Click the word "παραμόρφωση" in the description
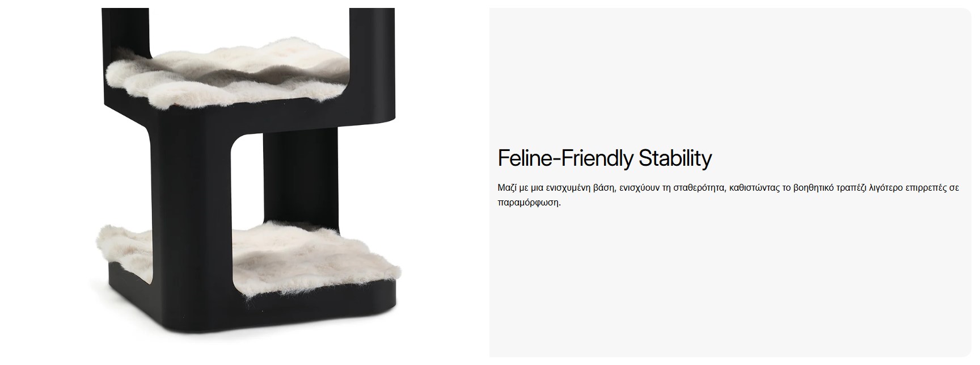The height and width of the screenshot is (365, 980). [x=529, y=203]
